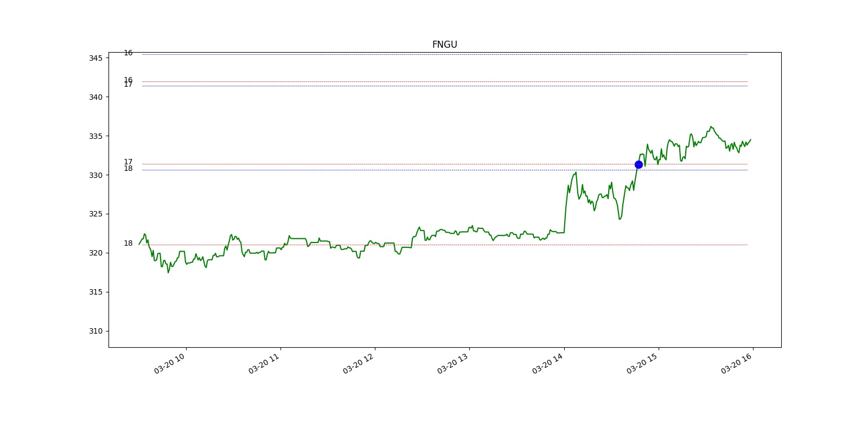Click the 18 label beside the red line near 321
Image resolution: width=868 pixels, height=434 pixels.
[128, 243]
